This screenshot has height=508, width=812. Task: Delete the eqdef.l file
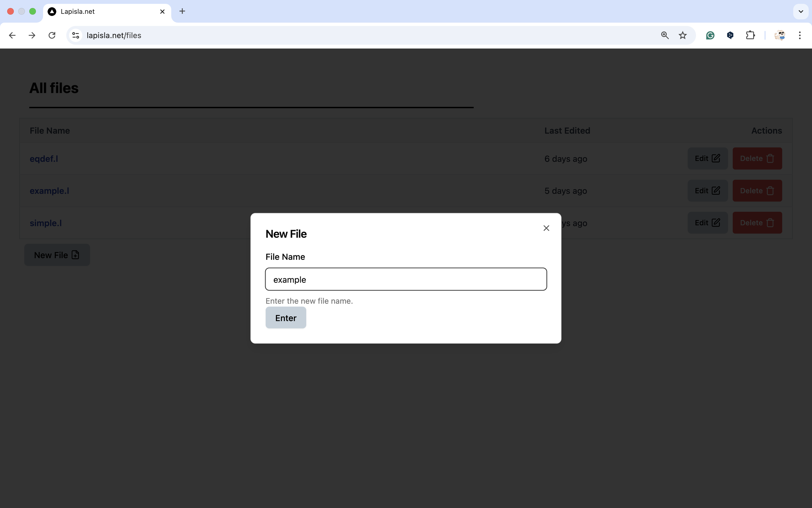757,158
